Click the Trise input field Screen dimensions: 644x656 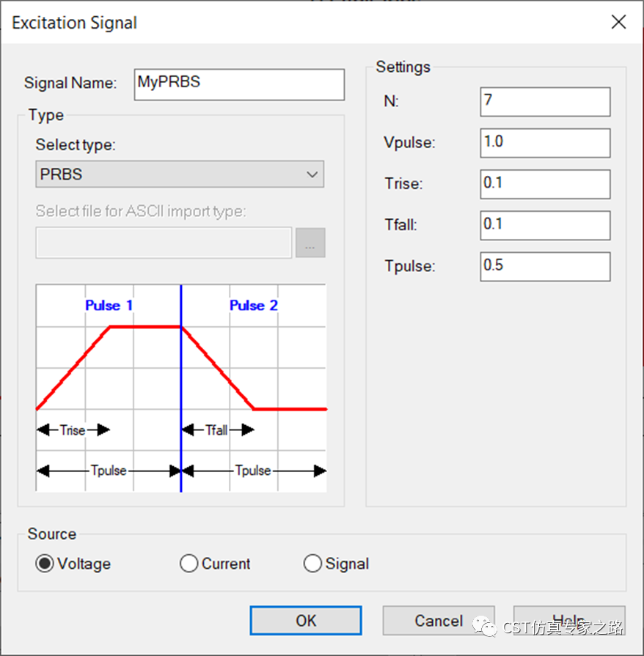coord(545,183)
